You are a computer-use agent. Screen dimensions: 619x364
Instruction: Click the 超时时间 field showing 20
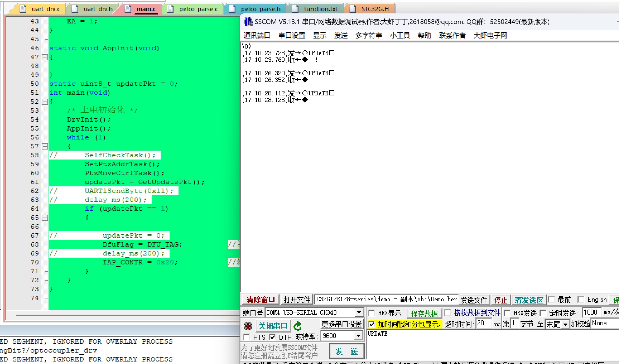pyautogui.click(x=483, y=323)
